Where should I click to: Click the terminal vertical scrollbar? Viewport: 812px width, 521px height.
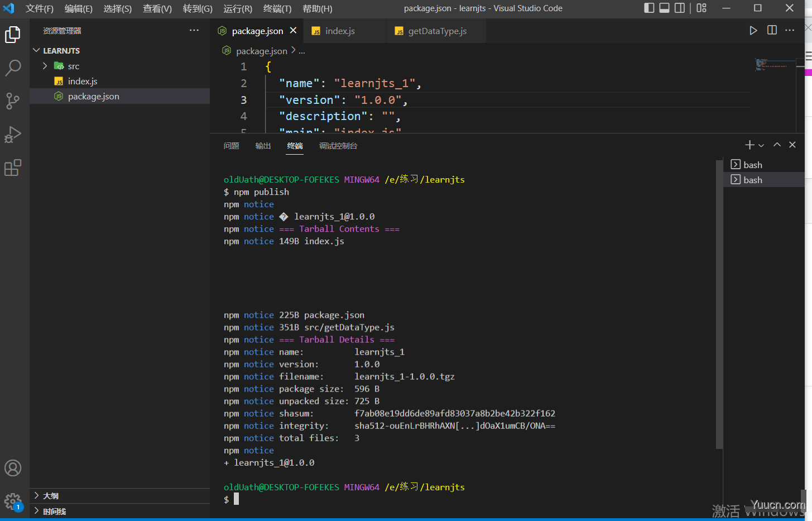719,304
